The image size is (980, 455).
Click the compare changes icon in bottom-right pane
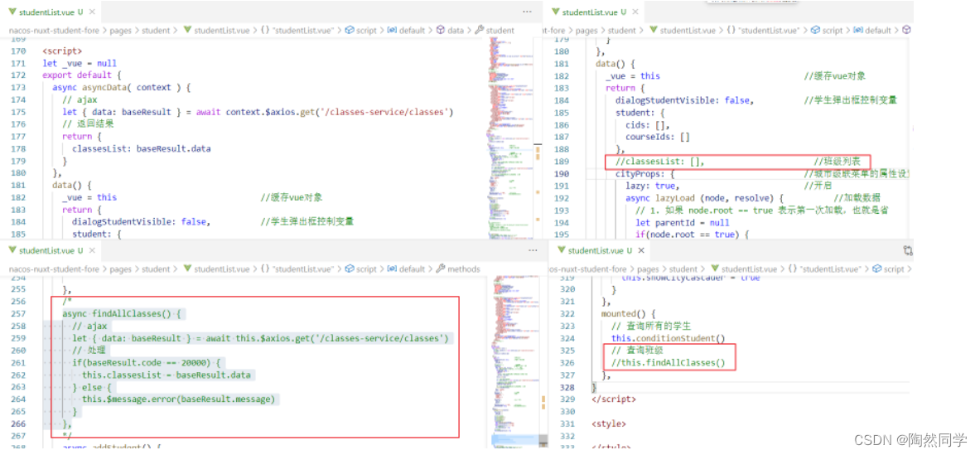click(908, 250)
